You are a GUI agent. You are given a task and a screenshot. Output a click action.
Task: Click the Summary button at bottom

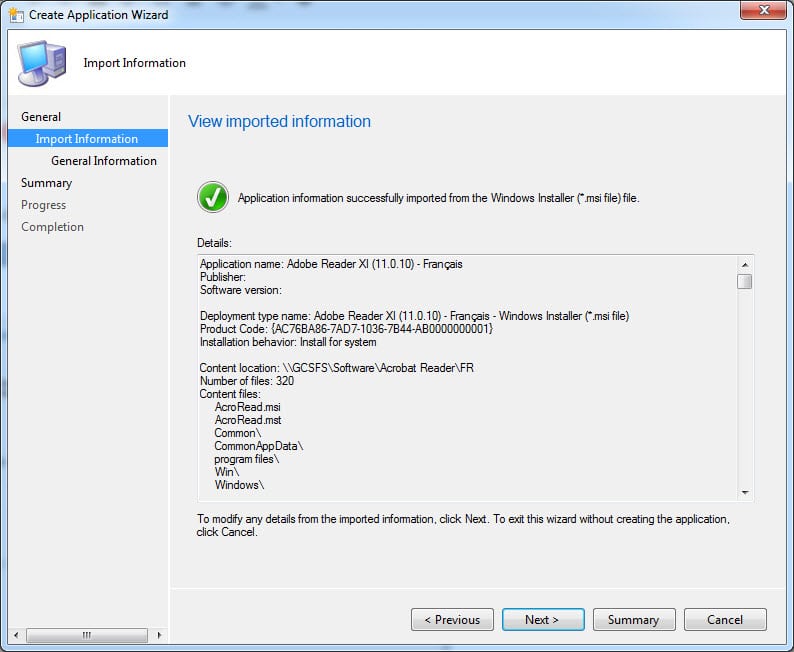633,620
